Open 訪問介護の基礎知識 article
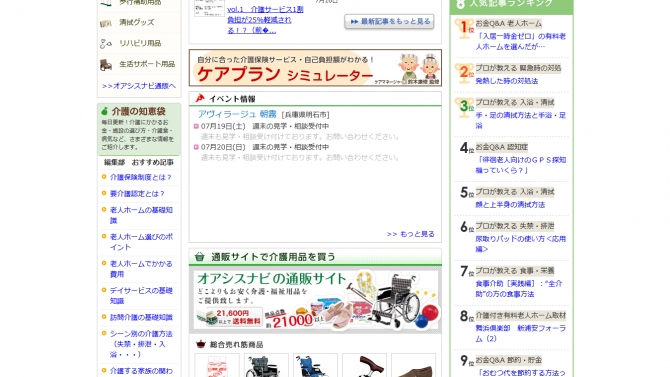Image resolution: width=670 pixels, height=377 pixels. (x=141, y=318)
